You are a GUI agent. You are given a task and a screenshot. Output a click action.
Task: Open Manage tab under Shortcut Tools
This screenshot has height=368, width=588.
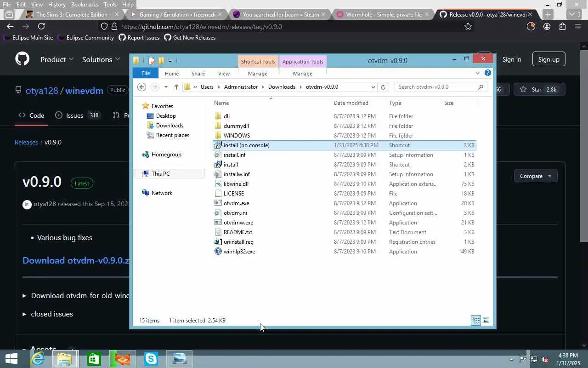[257, 74]
